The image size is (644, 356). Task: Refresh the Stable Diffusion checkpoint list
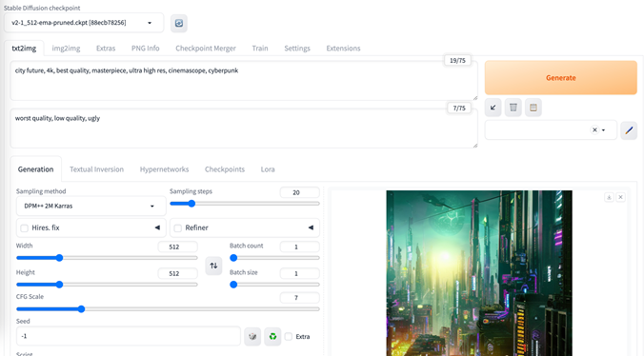pos(179,23)
